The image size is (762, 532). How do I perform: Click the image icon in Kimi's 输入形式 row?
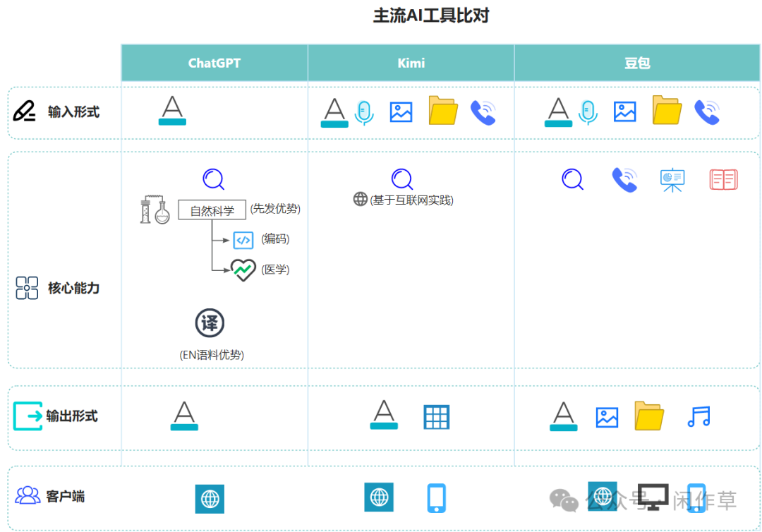pyautogui.click(x=401, y=112)
